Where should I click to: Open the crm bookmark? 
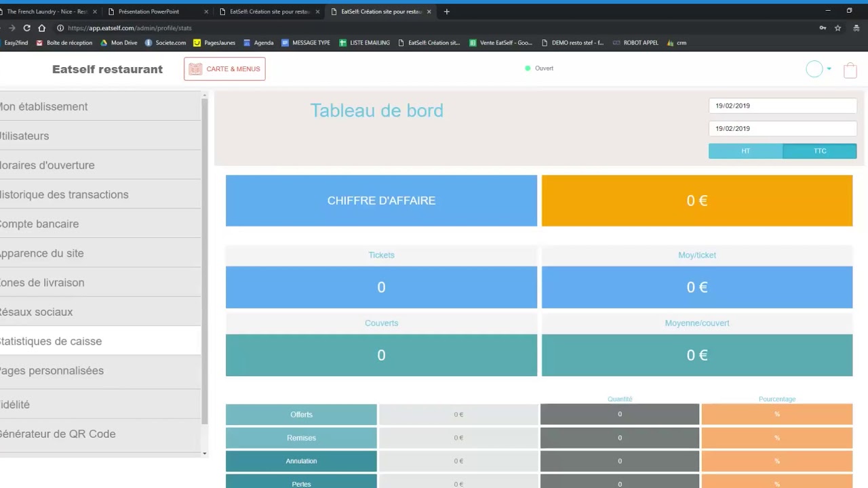[x=677, y=43]
